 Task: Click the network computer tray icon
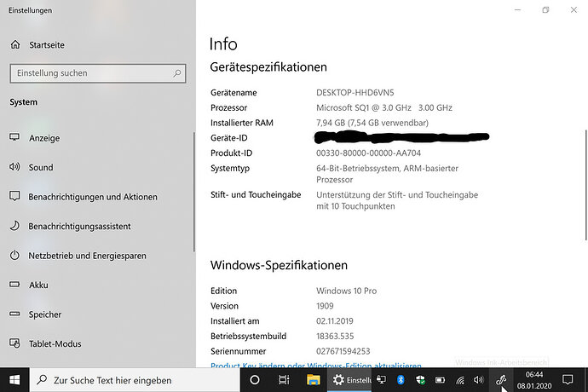382,380
